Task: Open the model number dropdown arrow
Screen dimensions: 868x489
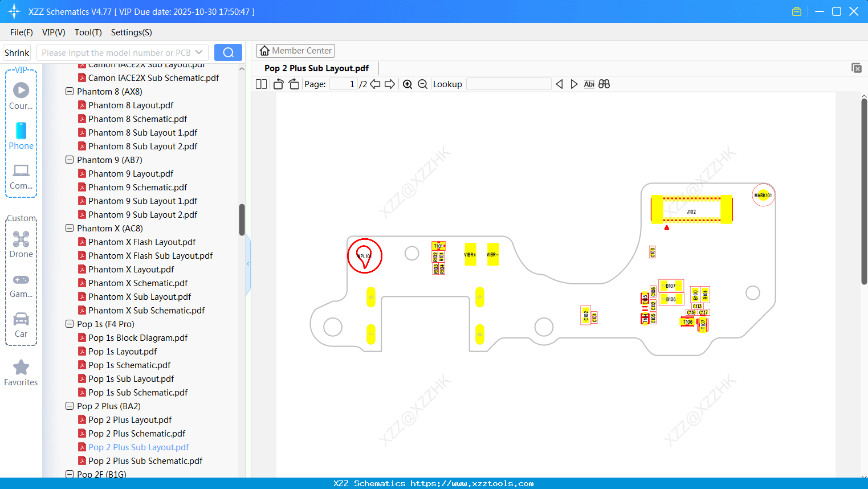Action: (x=199, y=52)
